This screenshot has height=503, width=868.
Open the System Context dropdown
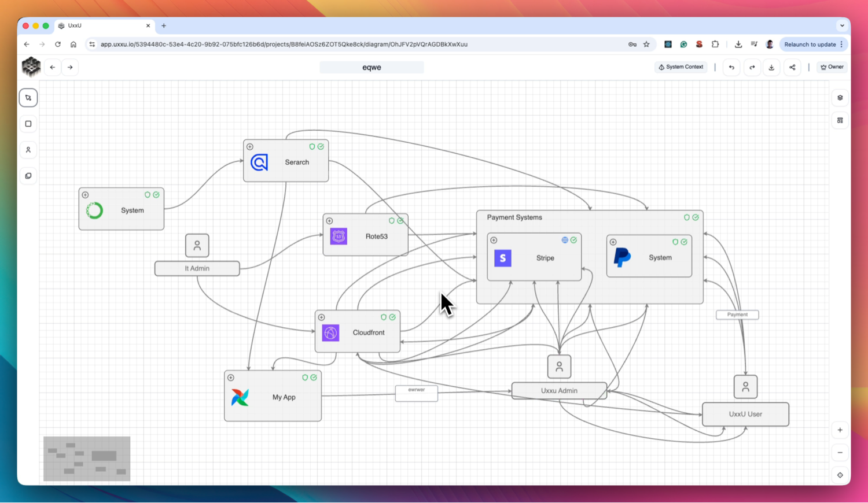coord(681,67)
